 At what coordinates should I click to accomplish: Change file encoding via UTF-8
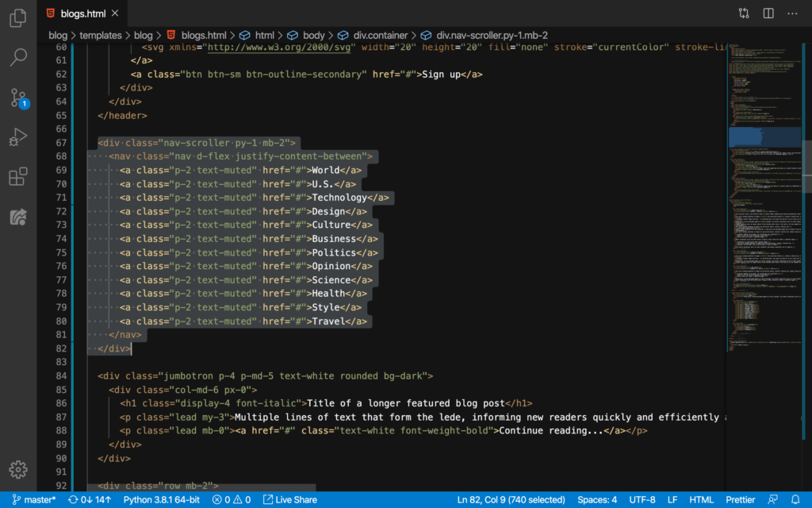[x=642, y=500]
